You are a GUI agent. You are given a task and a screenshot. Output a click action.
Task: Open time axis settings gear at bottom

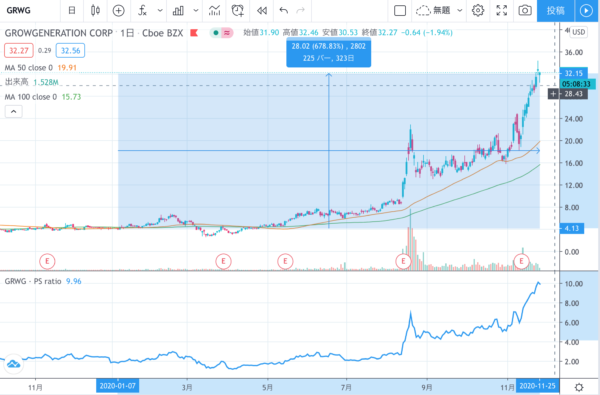(x=579, y=387)
